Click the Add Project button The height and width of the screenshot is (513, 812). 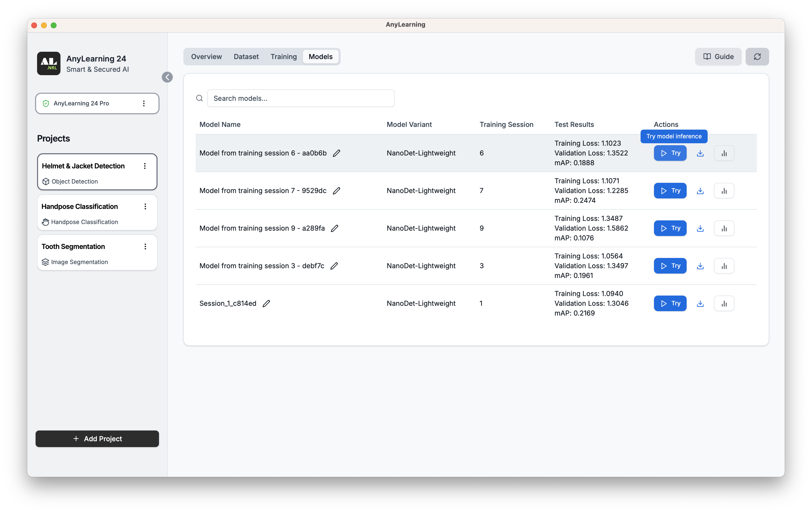point(97,438)
